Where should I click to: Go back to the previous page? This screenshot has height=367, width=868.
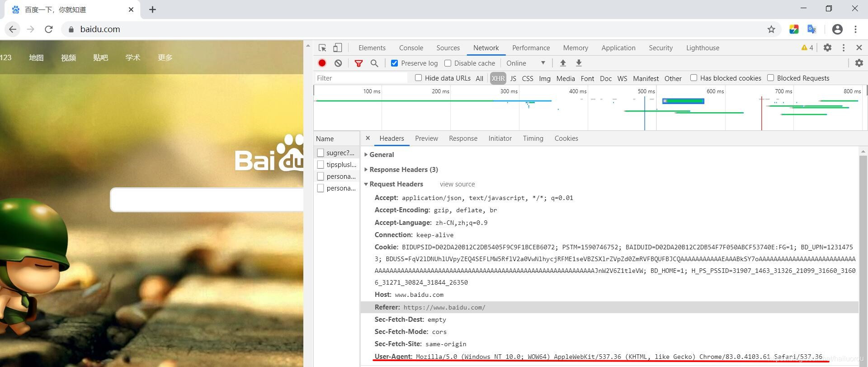pos(13,29)
